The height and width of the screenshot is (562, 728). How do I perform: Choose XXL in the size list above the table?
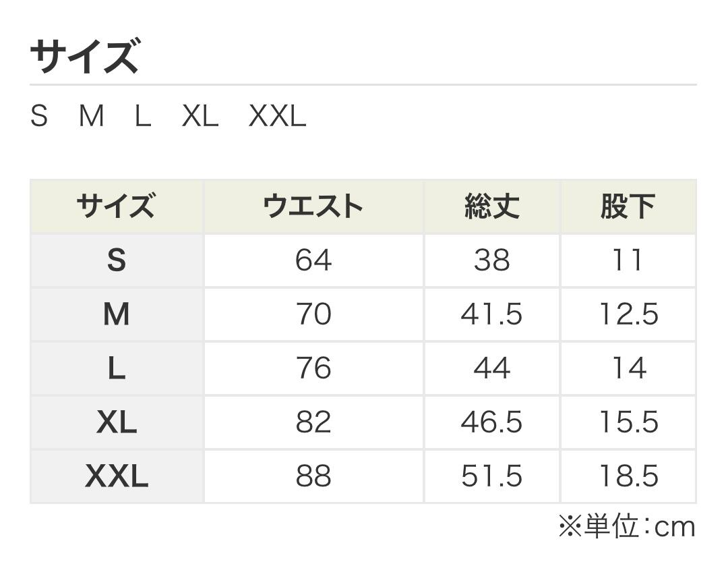(277, 117)
